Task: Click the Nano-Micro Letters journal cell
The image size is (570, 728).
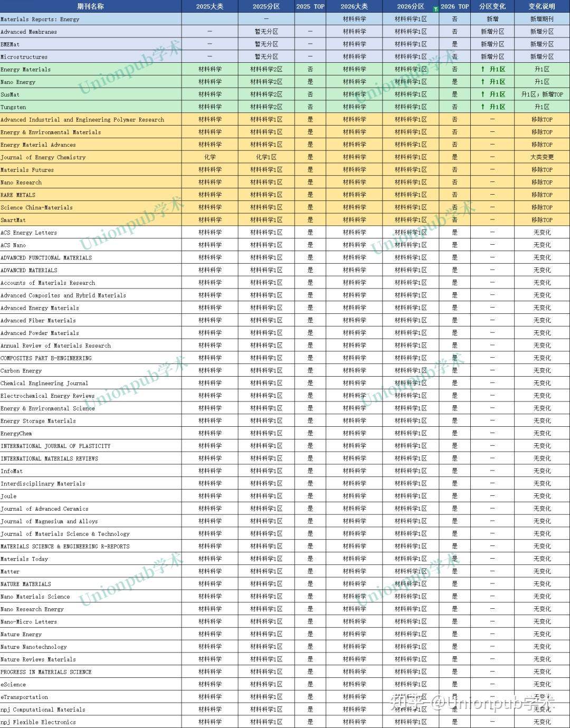Action: coord(91,622)
